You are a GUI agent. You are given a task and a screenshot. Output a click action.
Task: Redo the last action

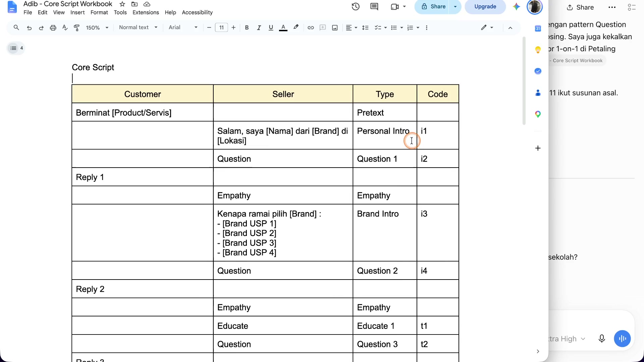41,27
